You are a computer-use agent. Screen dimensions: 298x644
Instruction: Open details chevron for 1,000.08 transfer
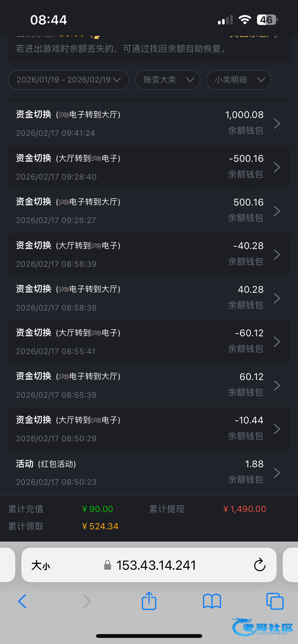[277, 124]
